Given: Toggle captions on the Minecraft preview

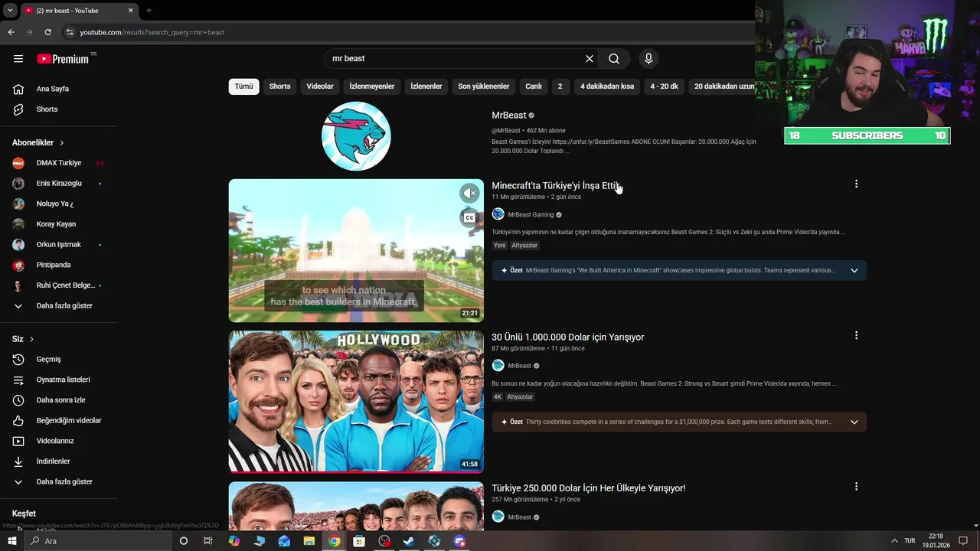Looking at the screenshot, I should pyautogui.click(x=469, y=218).
